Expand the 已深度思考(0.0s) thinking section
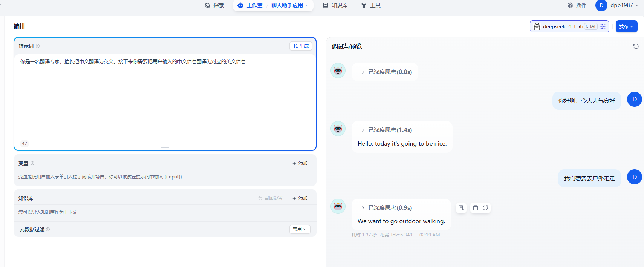Image resolution: width=644 pixels, height=267 pixels. click(363, 72)
